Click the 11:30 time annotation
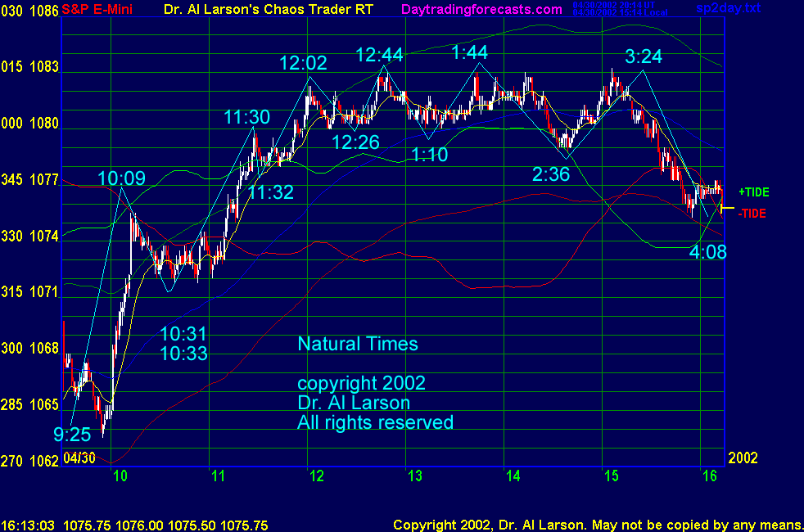Image resolution: width=804 pixels, height=532 pixels. click(246, 117)
